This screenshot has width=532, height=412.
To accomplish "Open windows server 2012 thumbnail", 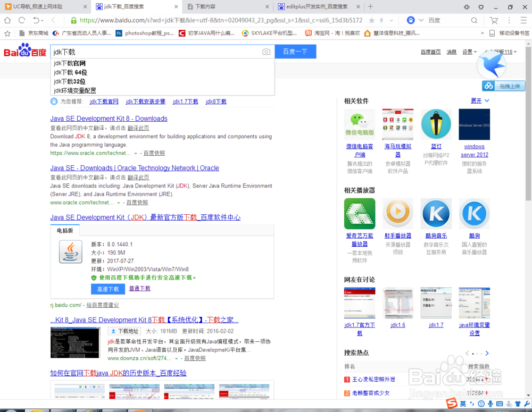I will click(475, 124).
